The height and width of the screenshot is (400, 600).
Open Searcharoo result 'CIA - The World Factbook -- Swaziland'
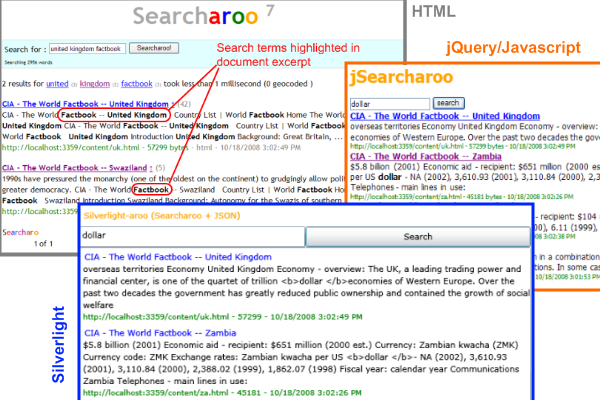click(x=74, y=168)
